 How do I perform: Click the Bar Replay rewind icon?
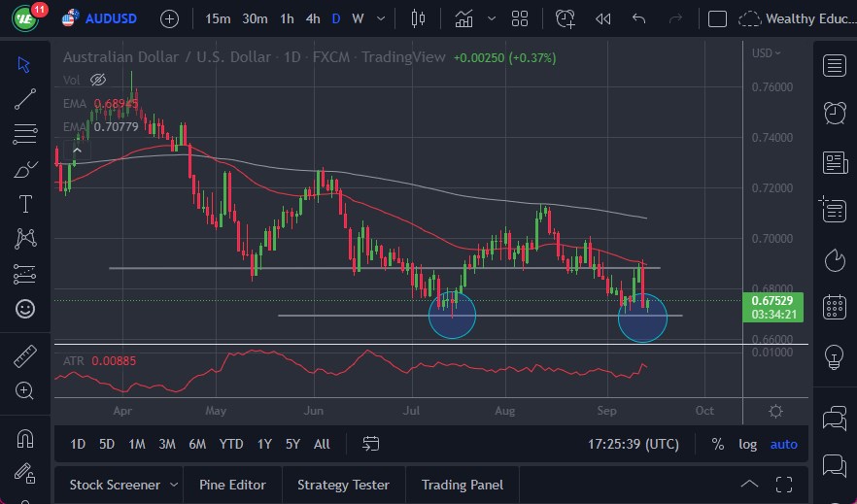click(602, 18)
